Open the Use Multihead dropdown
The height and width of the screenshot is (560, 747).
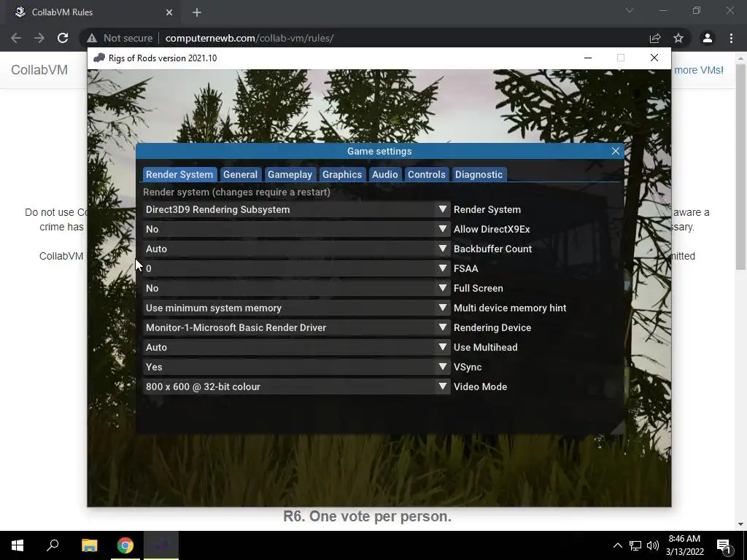[296, 347]
